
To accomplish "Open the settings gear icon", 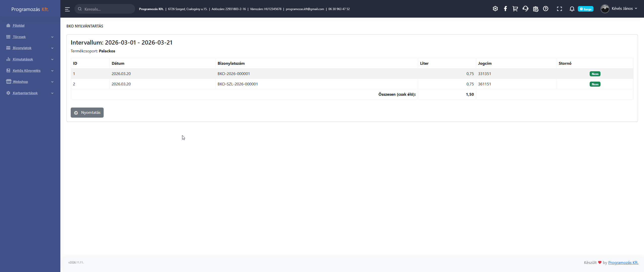I will [495, 9].
